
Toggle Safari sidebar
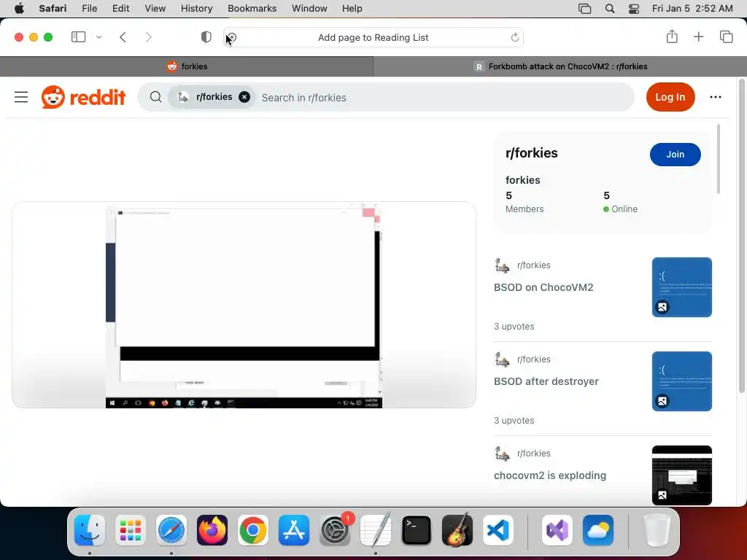pos(78,37)
